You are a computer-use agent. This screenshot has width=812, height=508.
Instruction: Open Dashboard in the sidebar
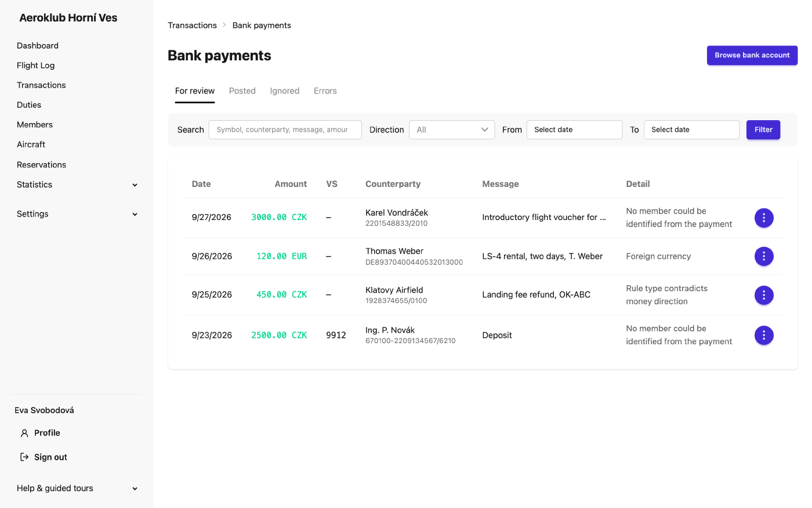38,46
